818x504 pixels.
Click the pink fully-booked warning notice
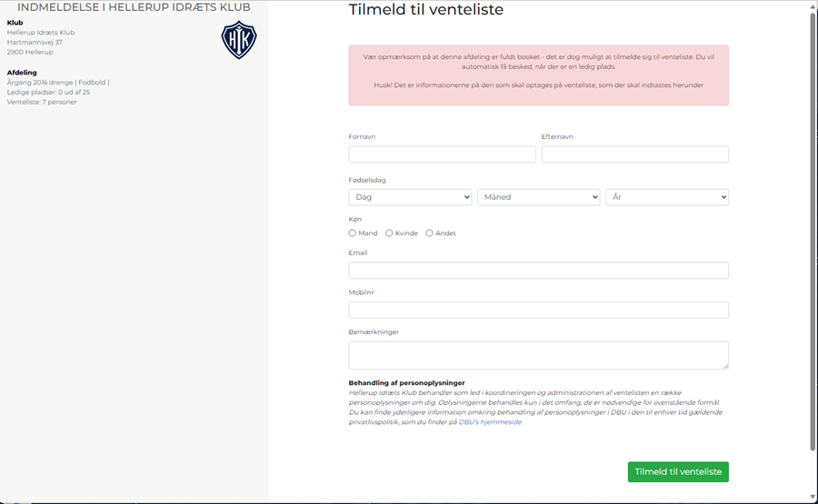(538, 75)
